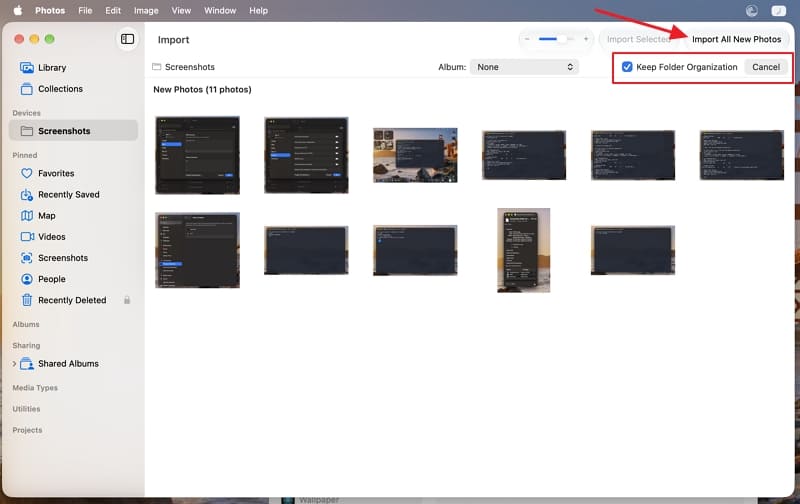Select the second top-row thumbnail with toggle list

[x=306, y=155]
